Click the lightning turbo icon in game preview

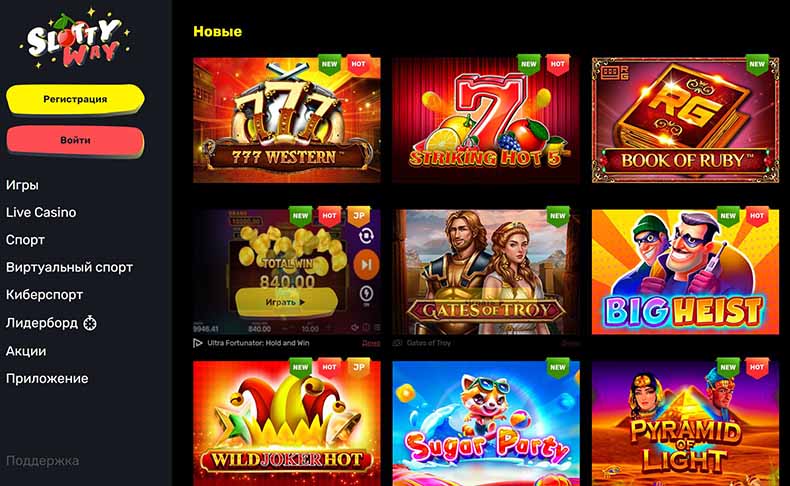click(366, 294)
